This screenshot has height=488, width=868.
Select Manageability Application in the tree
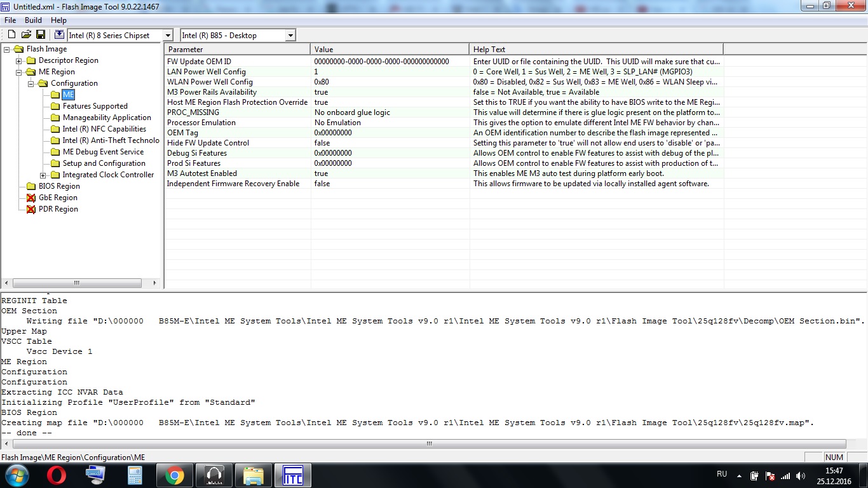(x=107, y=118)
